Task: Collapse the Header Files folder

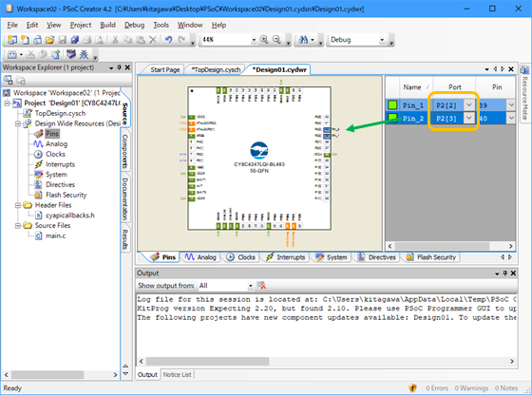Action: coord(18,205)
